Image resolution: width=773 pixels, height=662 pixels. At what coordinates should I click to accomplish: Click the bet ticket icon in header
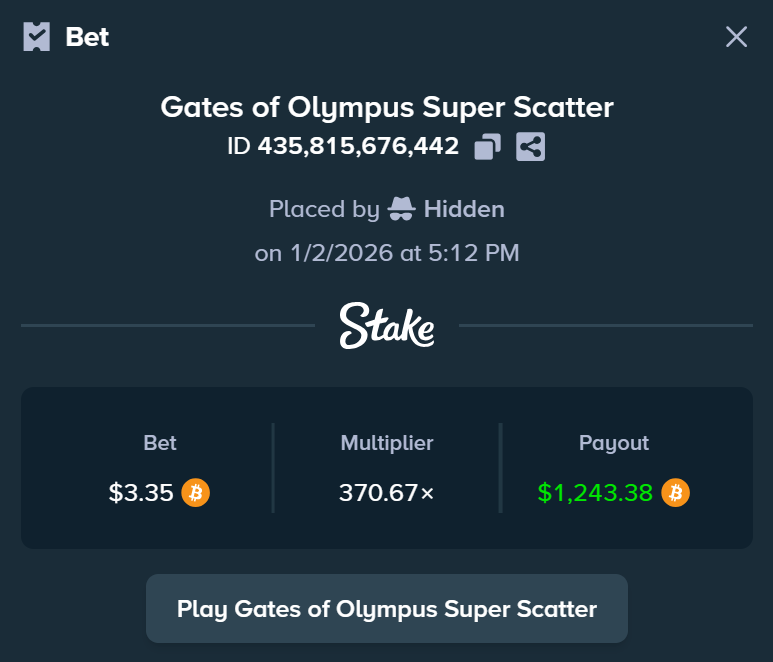37,37
